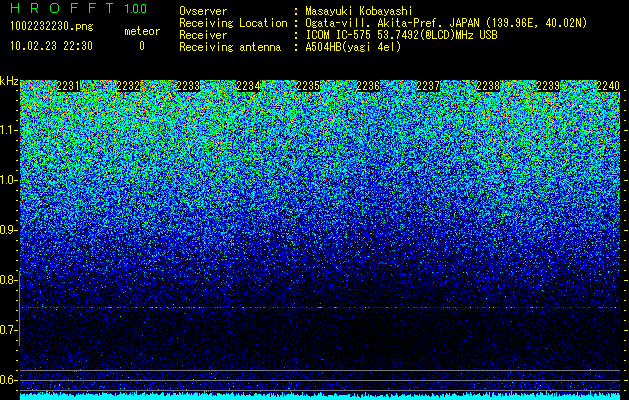Click the 1.1 kHz axis label
This screenshot has height=400, width=629.
tap(8, 130)
